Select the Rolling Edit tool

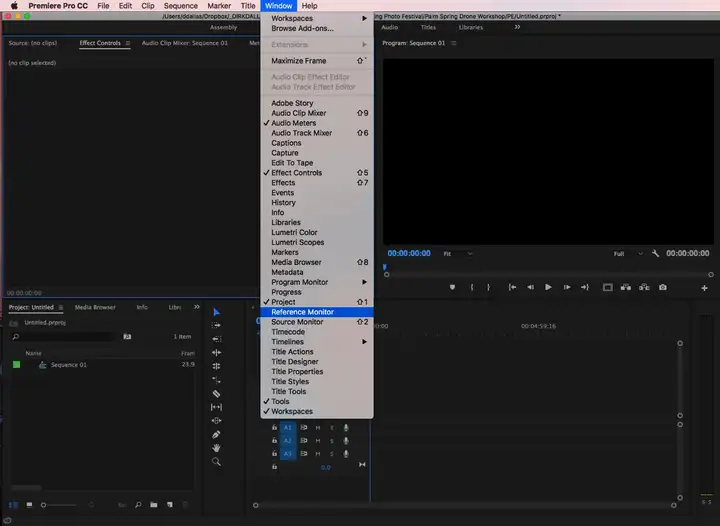[216, 366]
